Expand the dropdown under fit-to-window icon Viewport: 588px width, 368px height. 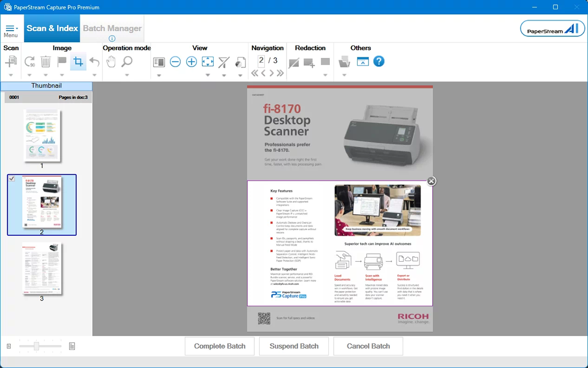click(208, 75)
